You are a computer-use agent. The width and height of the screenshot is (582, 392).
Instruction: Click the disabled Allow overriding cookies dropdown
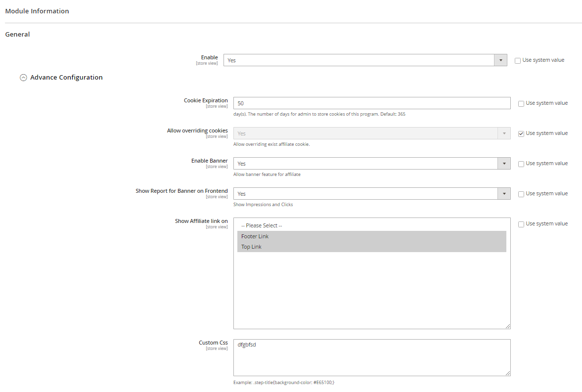371,133
